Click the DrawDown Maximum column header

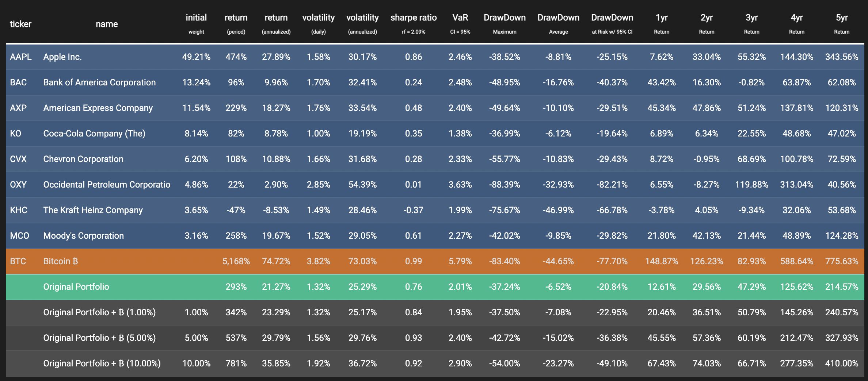[505, 24]
